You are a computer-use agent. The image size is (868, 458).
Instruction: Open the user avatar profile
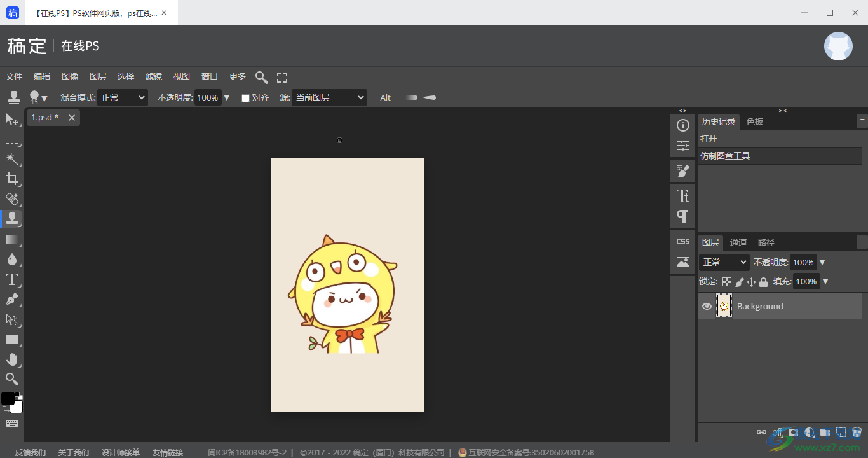coord(838,46)
